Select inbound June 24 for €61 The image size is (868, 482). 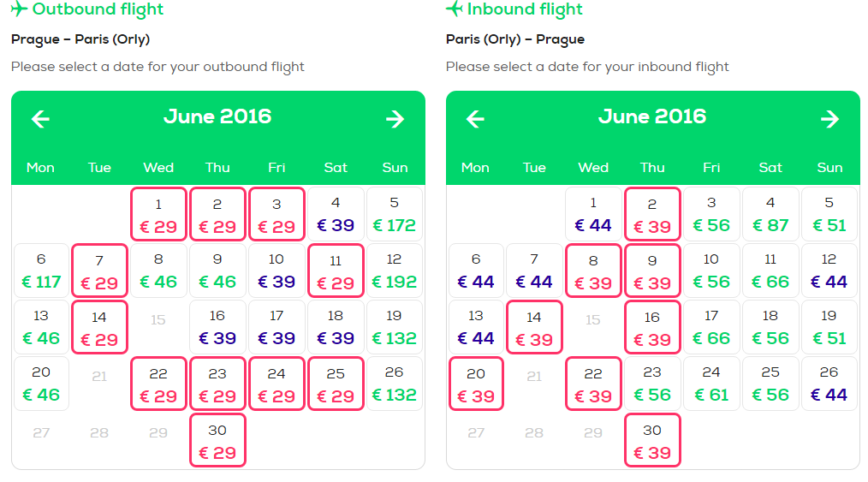[711, 384]
